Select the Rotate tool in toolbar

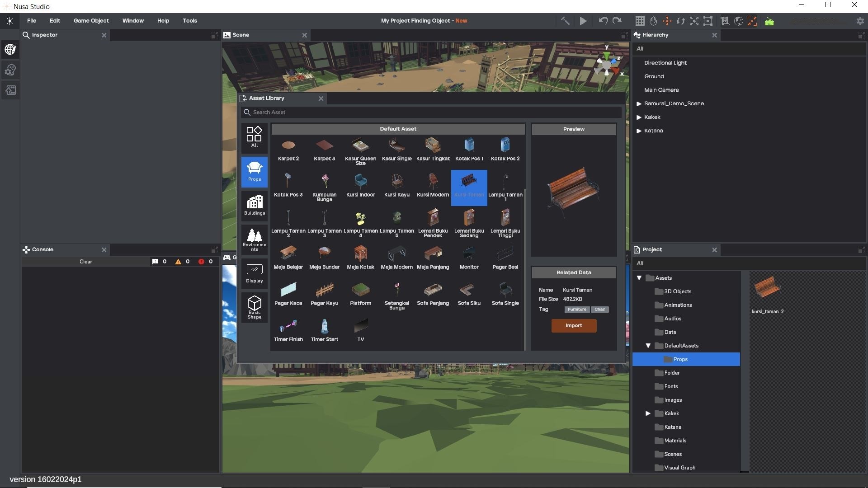[680, 21]
